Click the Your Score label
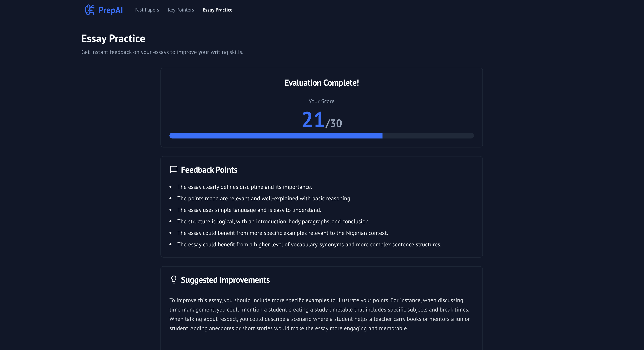Screen dimensions: 644x350 tap(321, 101)
